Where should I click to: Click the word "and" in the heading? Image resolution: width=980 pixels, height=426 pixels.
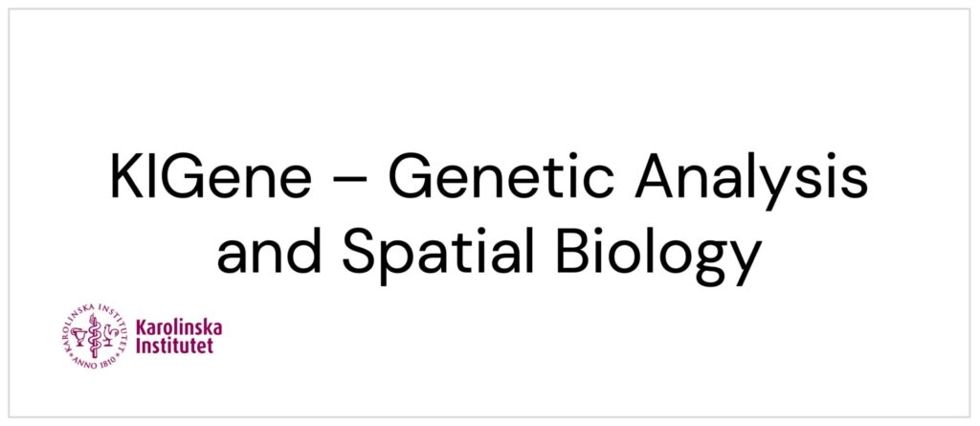271,252
